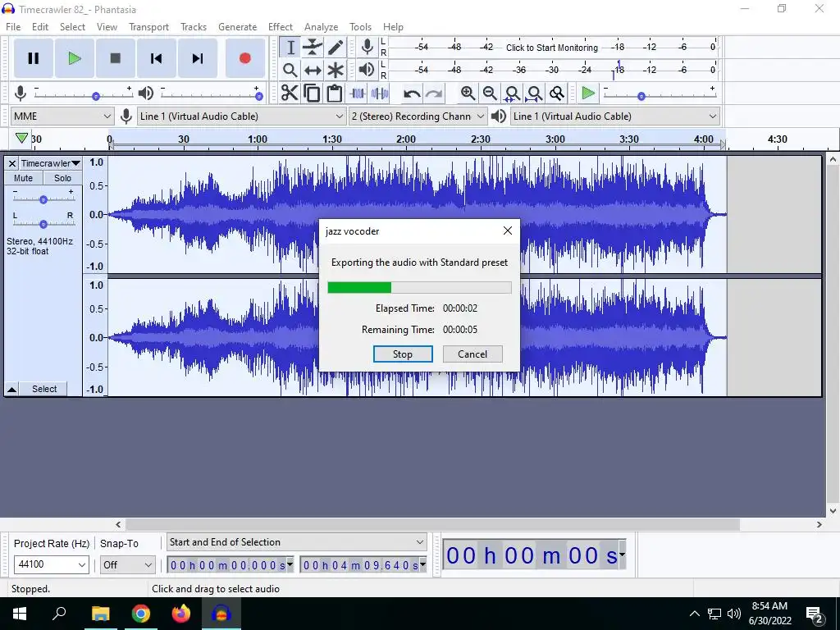
Task: Open the File menu
Action: pyautogui.click(x=13, y=27)
